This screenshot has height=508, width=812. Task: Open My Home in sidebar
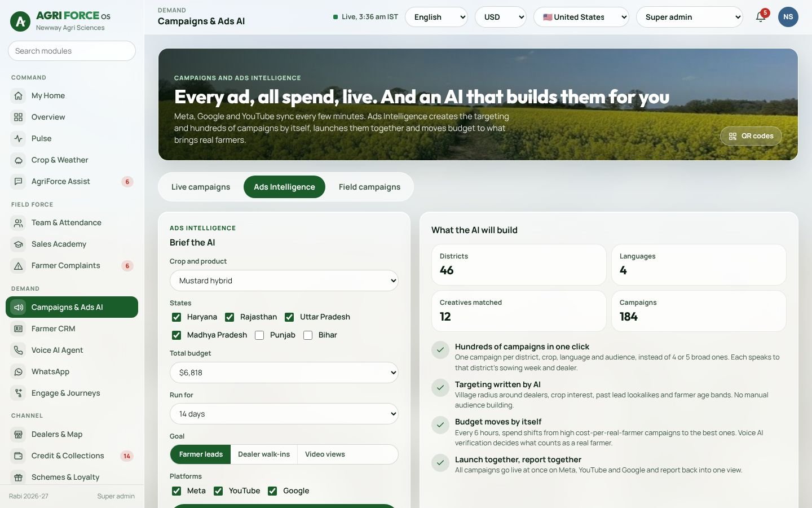72,96
